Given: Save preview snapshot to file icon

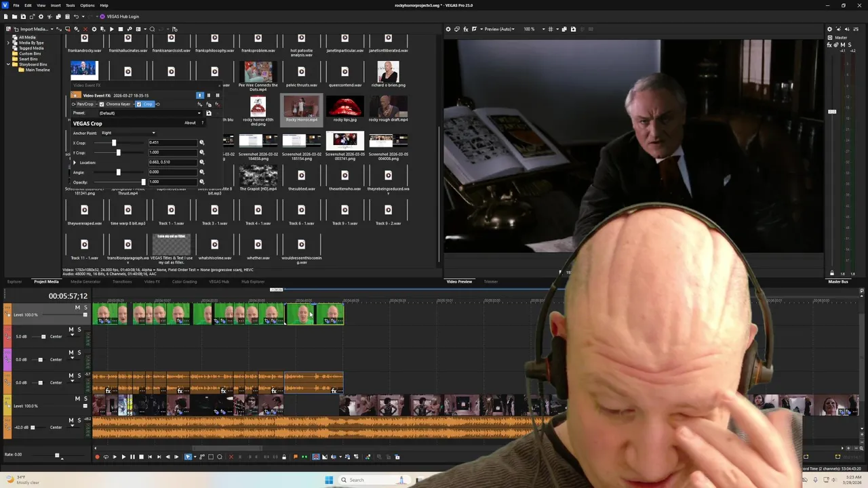Looking at the screenshot, I should 573,29.
